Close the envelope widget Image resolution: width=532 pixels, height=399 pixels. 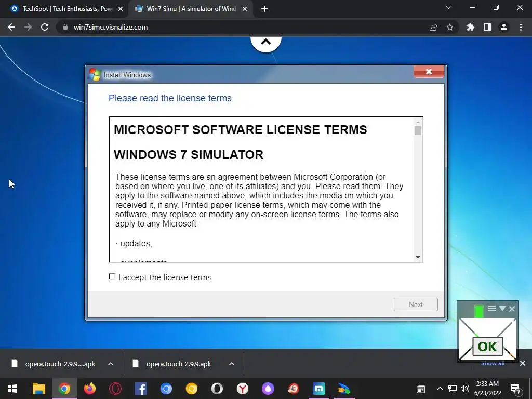[x=512, y=309]
